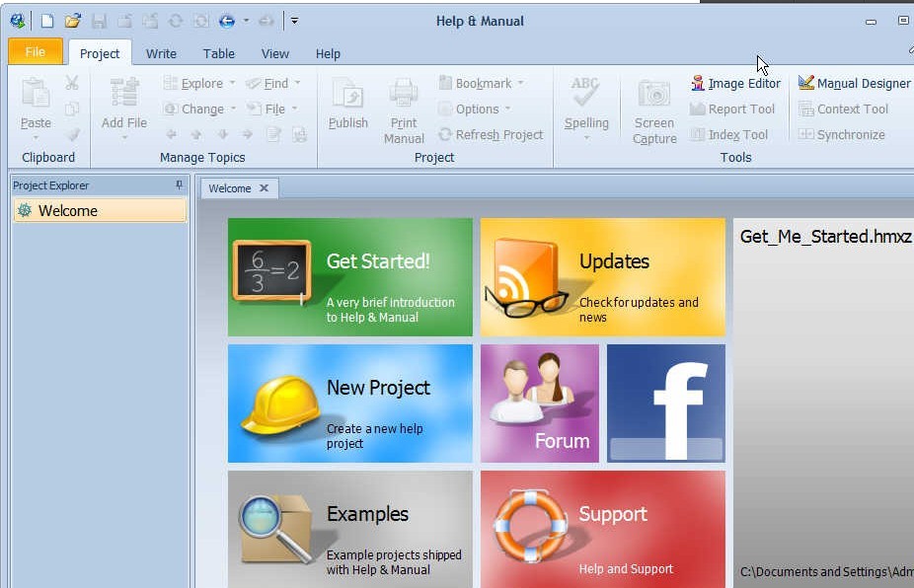The height and width of the screenshot is (588, 914).
Task: Open the Examples tile
Action: coord(350,529)
